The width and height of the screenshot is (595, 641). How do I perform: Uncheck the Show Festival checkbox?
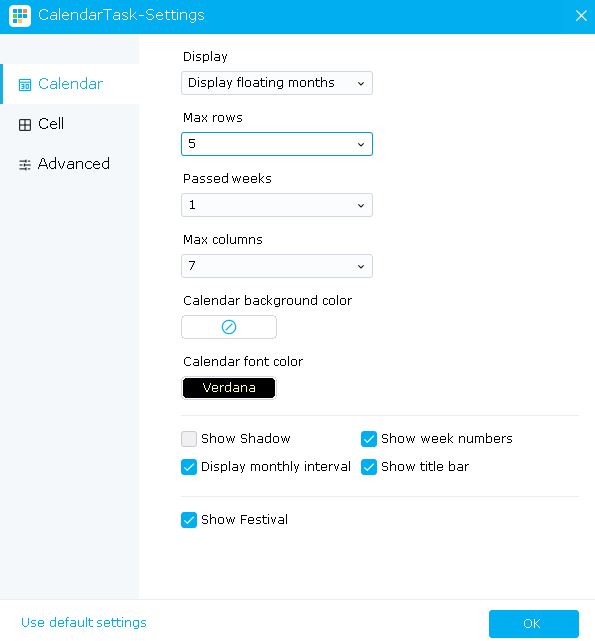[x=189, y=520]
